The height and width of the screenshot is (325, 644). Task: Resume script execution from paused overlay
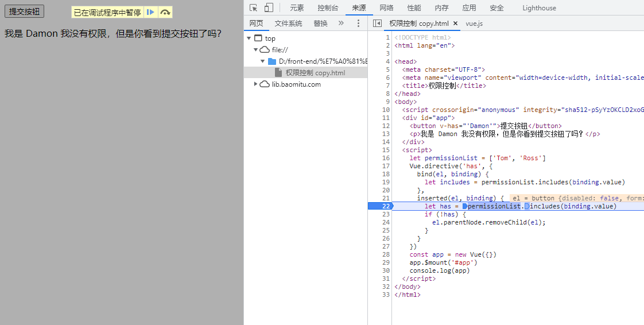(x=151, y=12)
